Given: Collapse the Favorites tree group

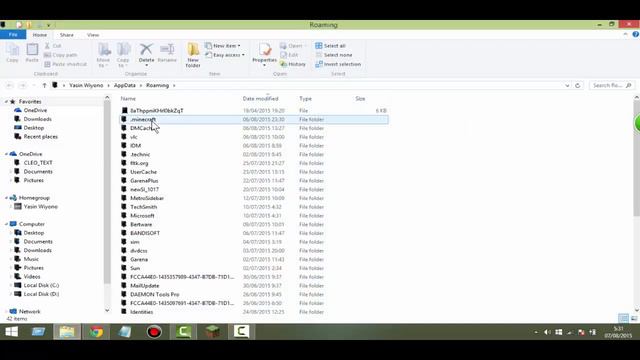Looking at the screenshot, I should [6, 101].
